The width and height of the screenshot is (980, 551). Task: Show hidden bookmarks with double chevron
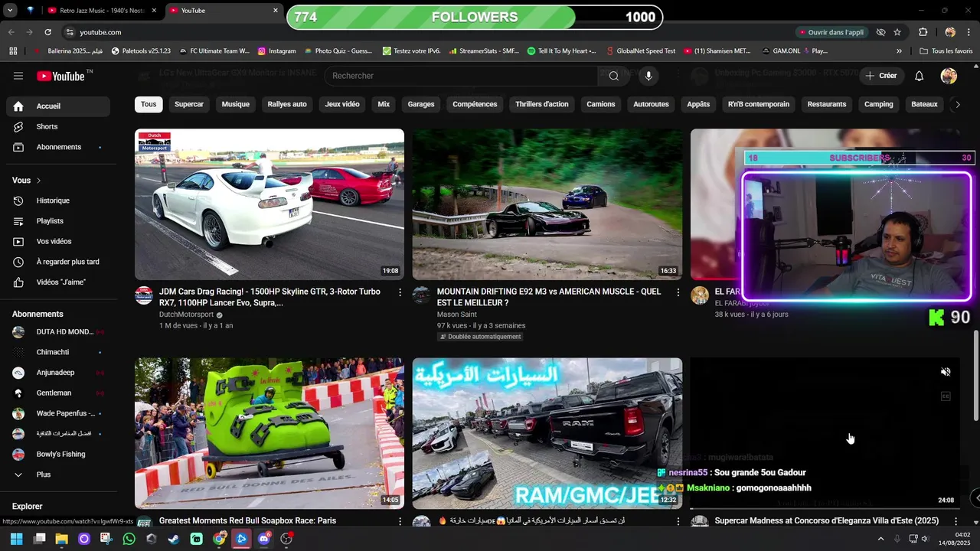click(899, 51)
